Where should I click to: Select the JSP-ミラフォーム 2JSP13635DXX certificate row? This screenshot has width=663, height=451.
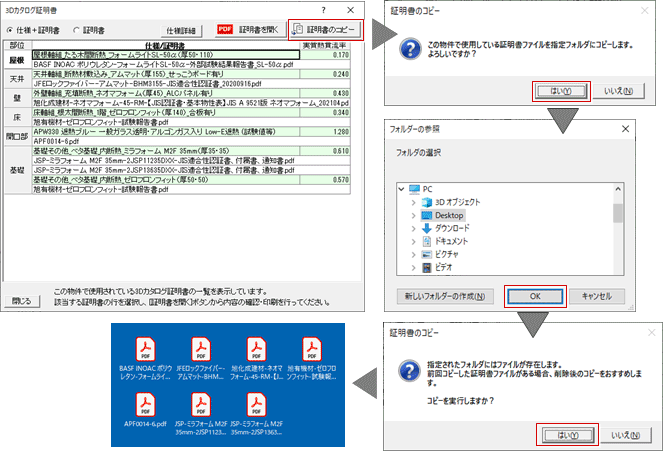[x=191, y=170]
